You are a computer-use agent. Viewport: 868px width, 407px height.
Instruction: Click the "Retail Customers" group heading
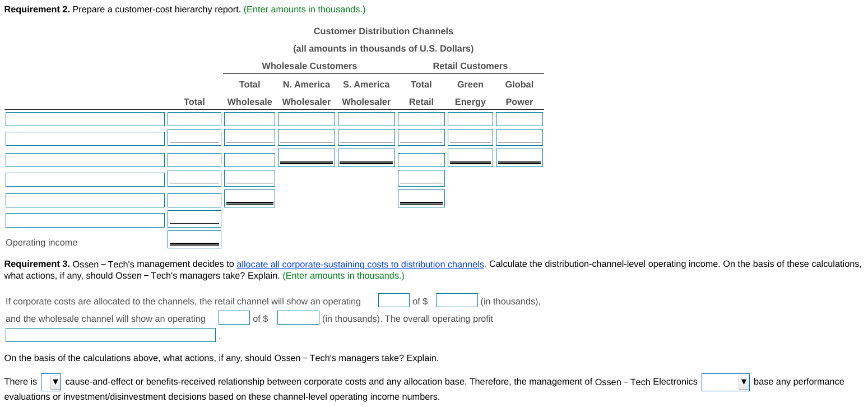pyautogui.click(x=470, y=66)
